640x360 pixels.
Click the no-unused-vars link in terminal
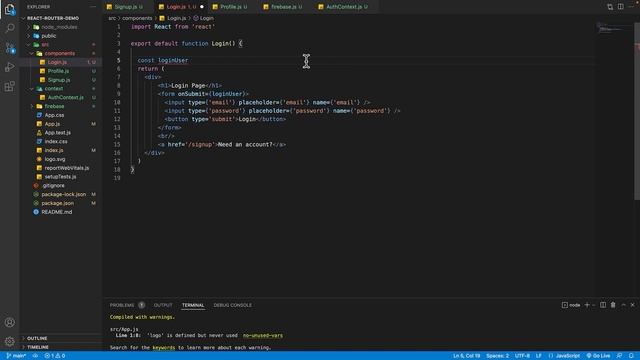click(x=262, y=336)
